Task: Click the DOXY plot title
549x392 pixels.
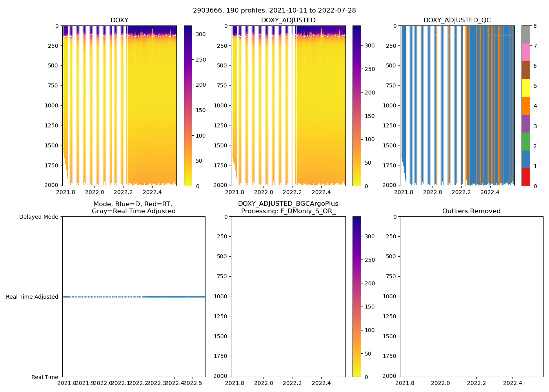Action: coord(119,20)
